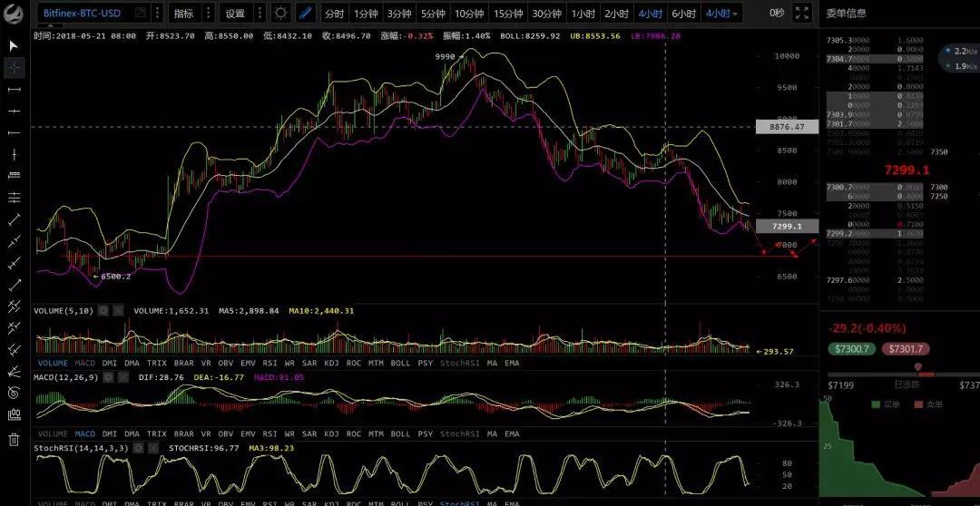Click the 8876.47 crosshair price label

787,128
